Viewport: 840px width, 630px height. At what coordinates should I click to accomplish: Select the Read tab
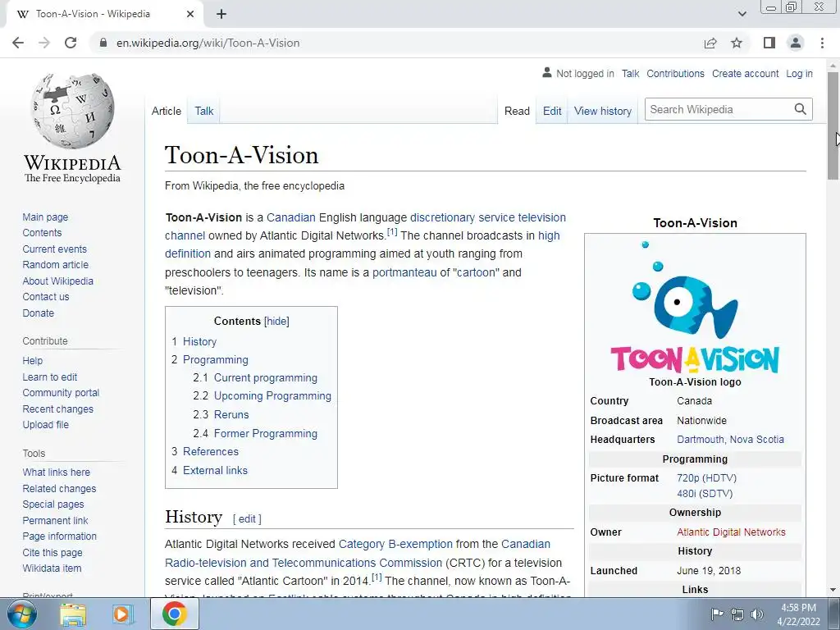tap(517, 111)
